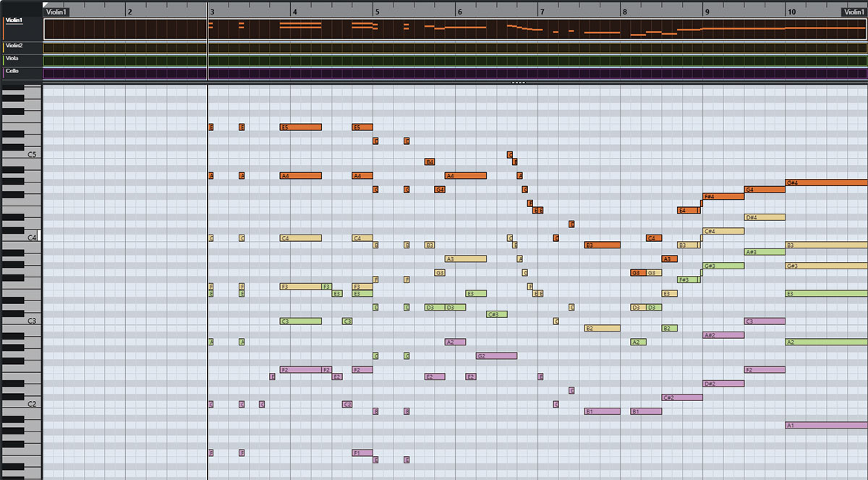Click bar 5 in the ruler

[377, 12]
